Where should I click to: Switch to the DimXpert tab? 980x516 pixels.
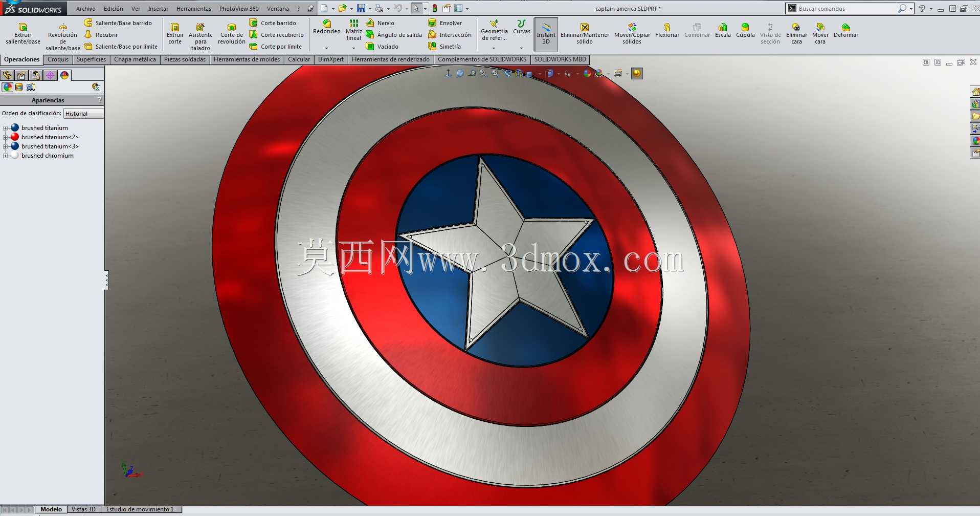click(x=331, y=59)
